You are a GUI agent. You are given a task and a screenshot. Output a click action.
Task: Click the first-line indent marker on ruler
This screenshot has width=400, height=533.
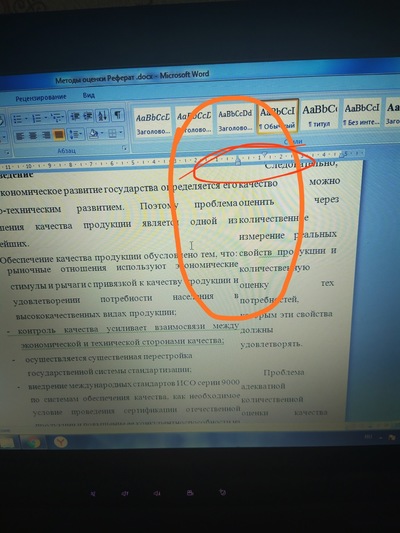coord(265,154)
